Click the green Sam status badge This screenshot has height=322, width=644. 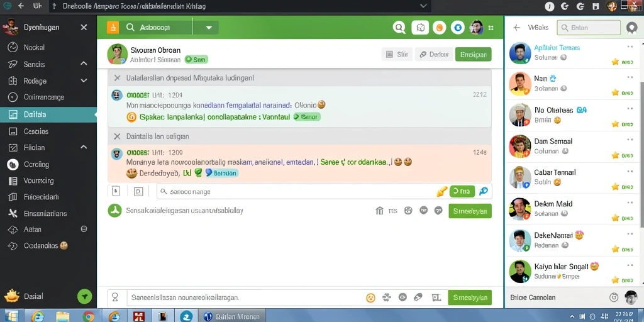pos(196,60)
